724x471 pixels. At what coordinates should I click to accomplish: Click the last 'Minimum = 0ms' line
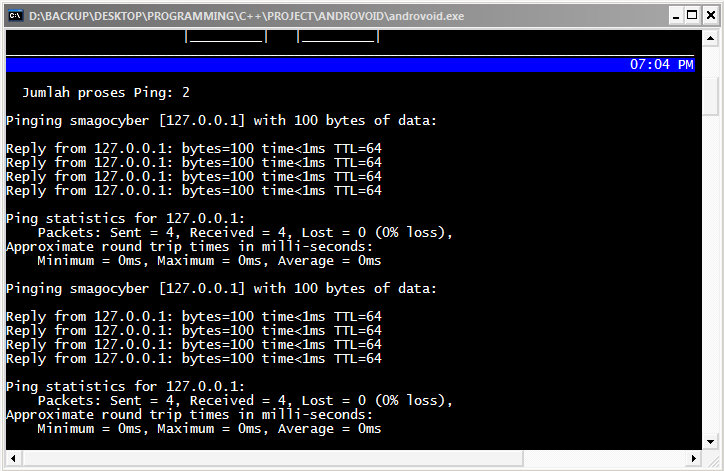pos(209,429)
